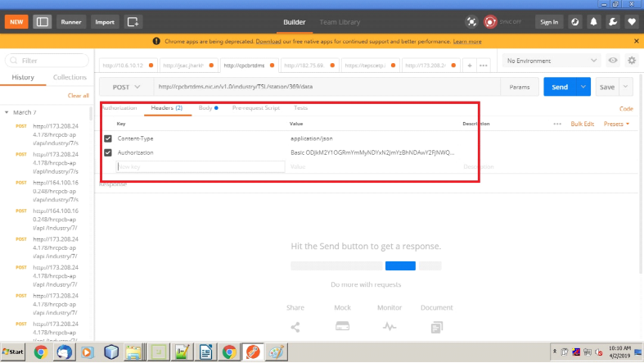The height and width of the screenshot is (363, 644).
Task: Open the runtime refresh icon in header
Action: 574,22
